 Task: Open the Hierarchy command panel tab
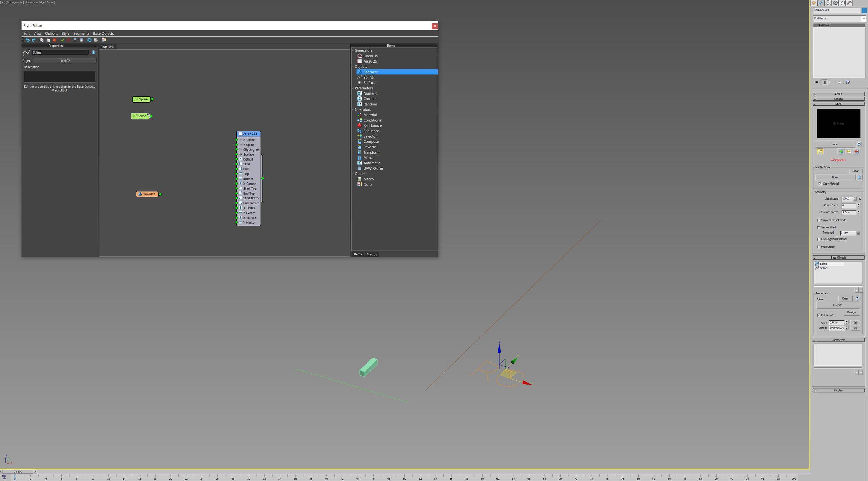[828, 3]
